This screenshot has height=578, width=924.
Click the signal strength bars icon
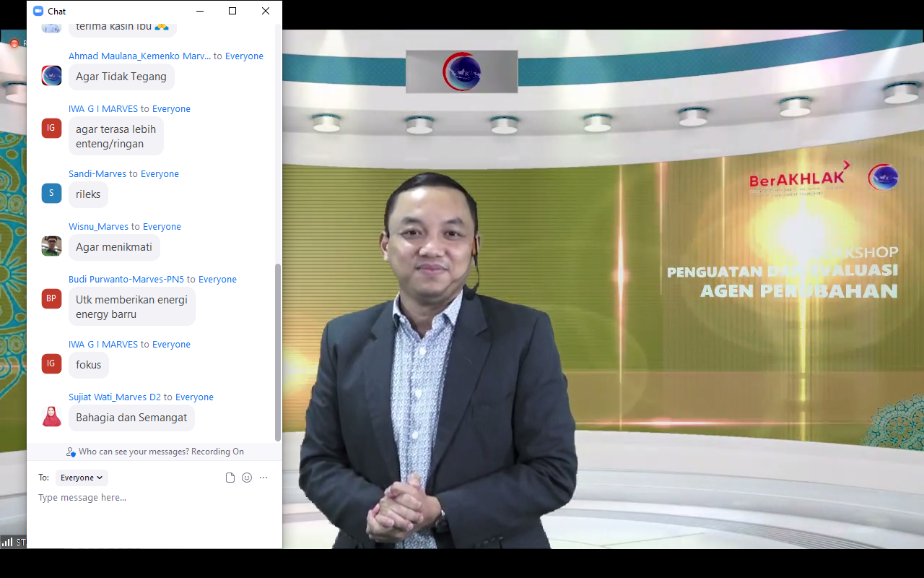7,542
